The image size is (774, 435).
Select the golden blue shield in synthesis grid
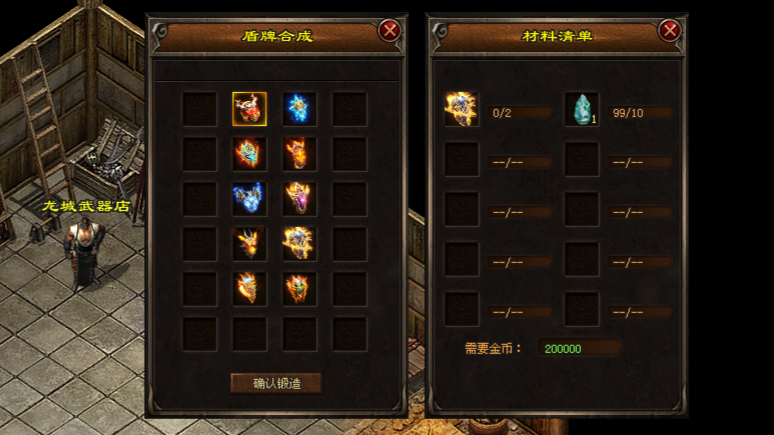click(x=300, y=244)
